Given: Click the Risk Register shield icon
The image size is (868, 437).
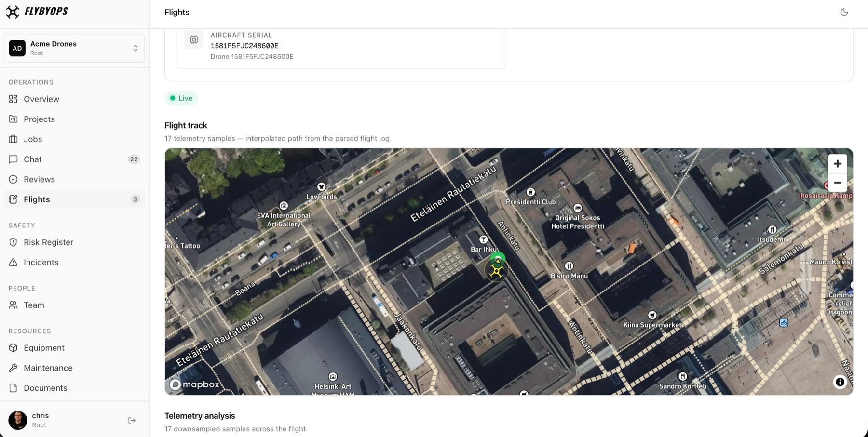Looking at the screenshot, I should [13, 242].
